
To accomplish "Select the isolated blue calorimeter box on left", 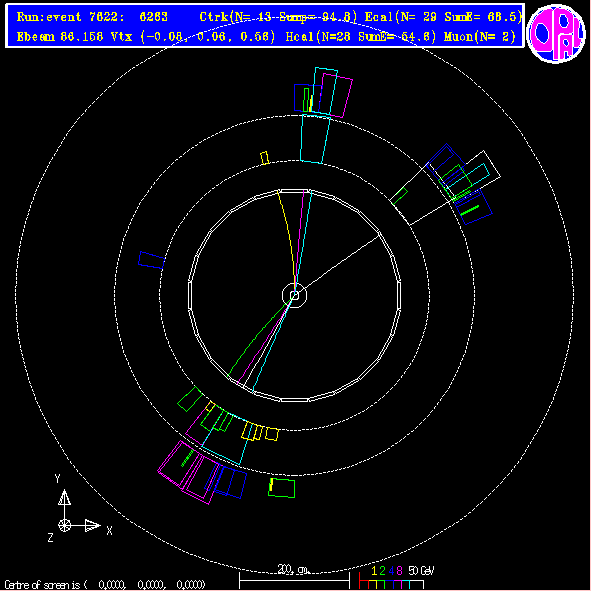I will 152,260.
